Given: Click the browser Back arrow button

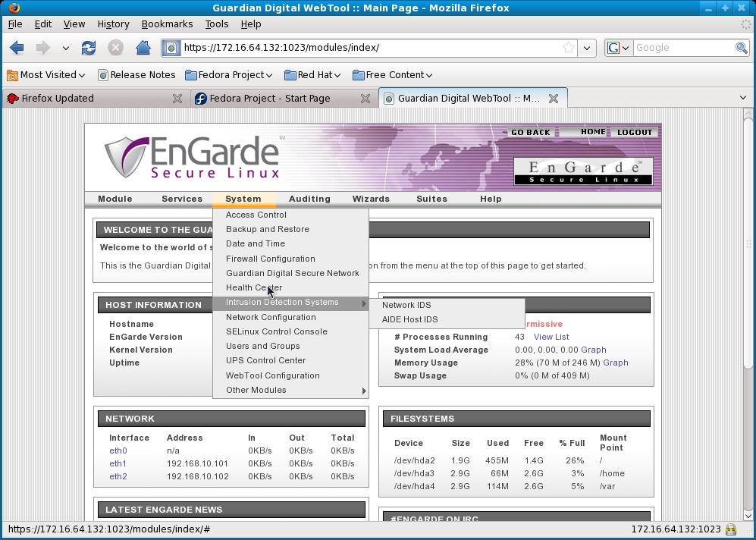Looking at the screenshot, I should (17, 48).
